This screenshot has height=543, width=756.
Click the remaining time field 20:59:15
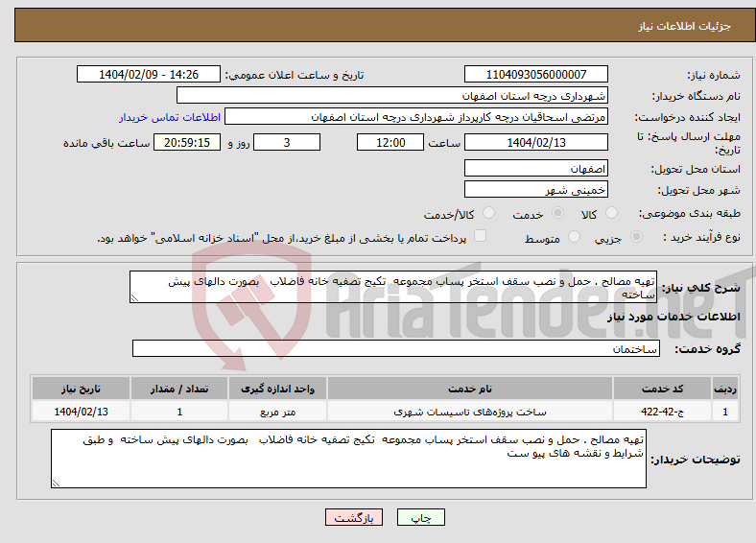(187, 142)
